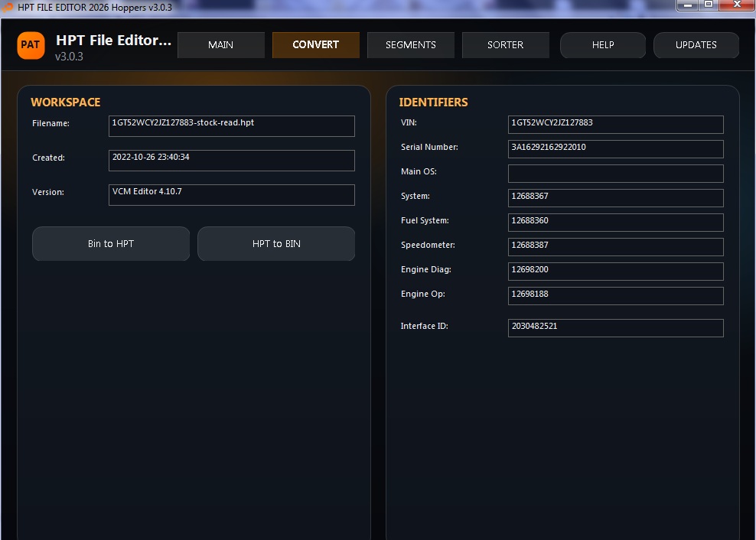Click the orange PAT logo icon

pyautogui.click(x=31, y=45)
